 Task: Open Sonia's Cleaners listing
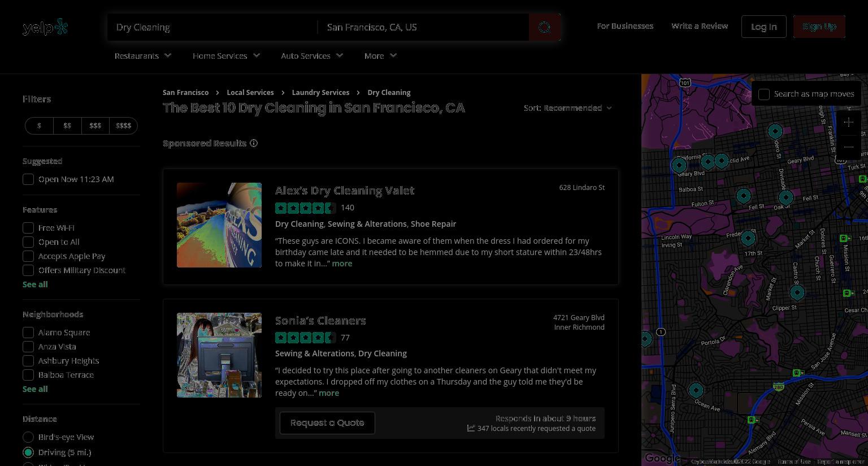click(320, 321)
